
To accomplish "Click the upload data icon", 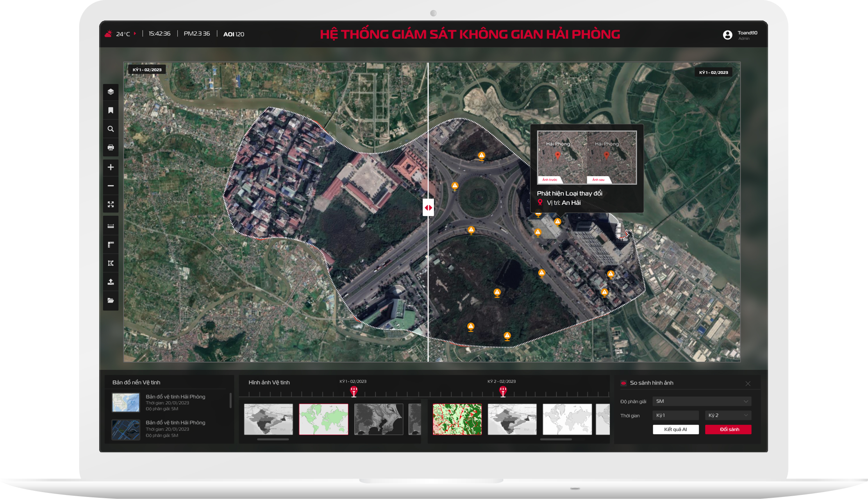I will click(x=111, y=282).
